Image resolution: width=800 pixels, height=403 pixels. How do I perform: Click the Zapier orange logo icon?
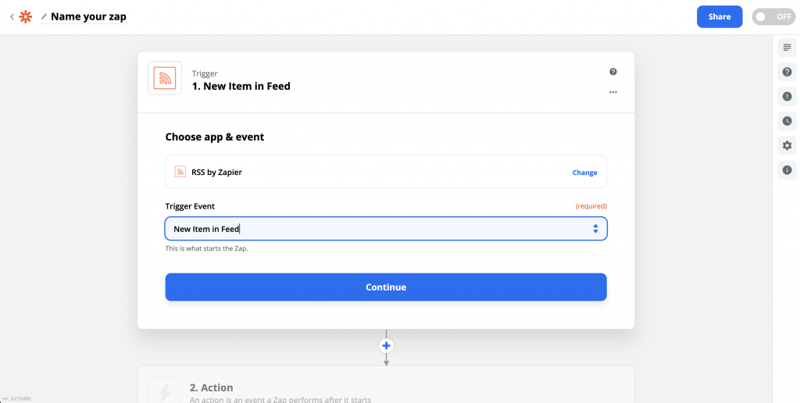(26, 17)
